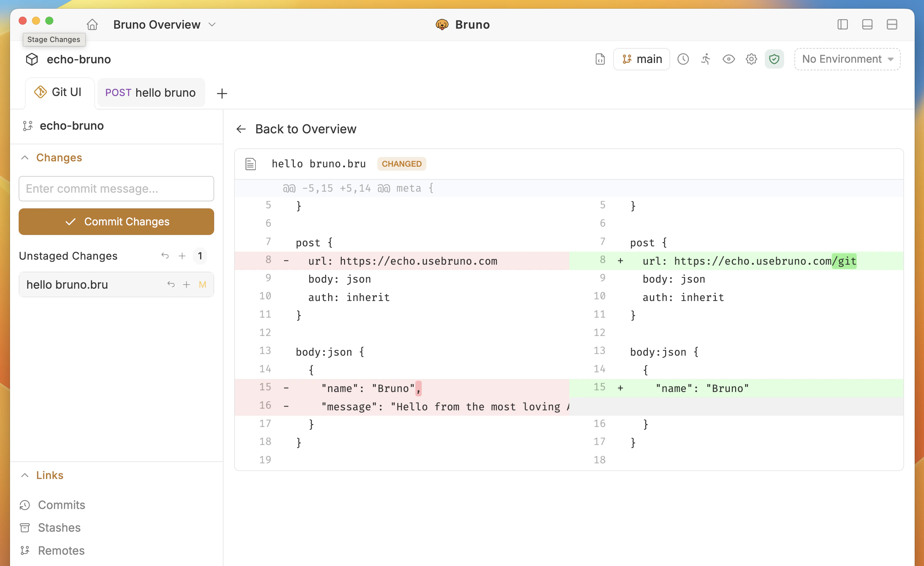Viewport: 924px width, 566px height.
Task: Open the No Environment dropdown
Action: [847, 59]
